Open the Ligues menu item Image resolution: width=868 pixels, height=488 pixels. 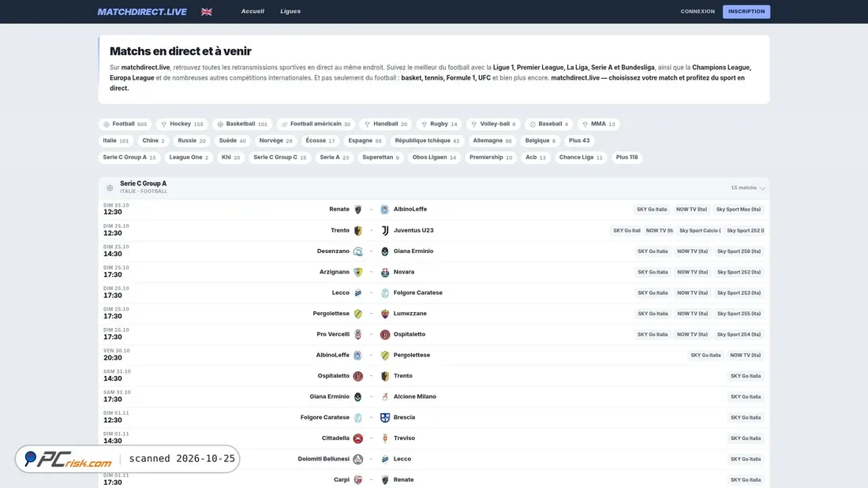tap(290, 11)
